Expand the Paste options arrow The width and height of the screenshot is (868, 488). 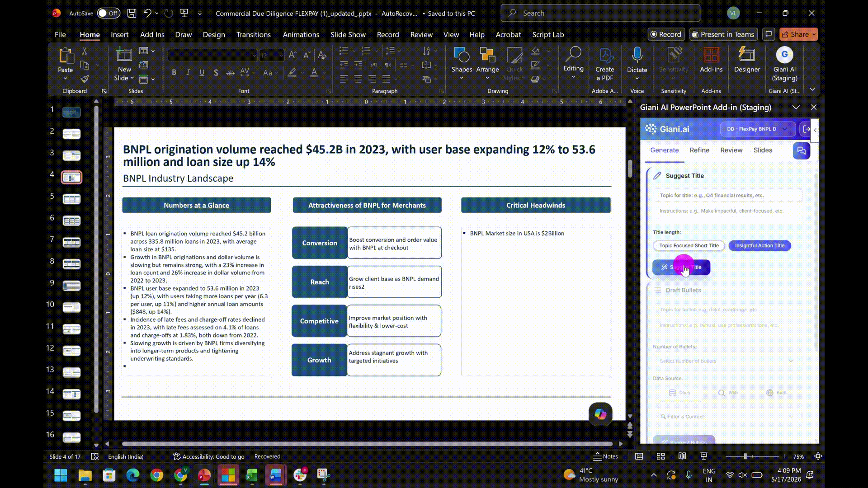[66, 79]
